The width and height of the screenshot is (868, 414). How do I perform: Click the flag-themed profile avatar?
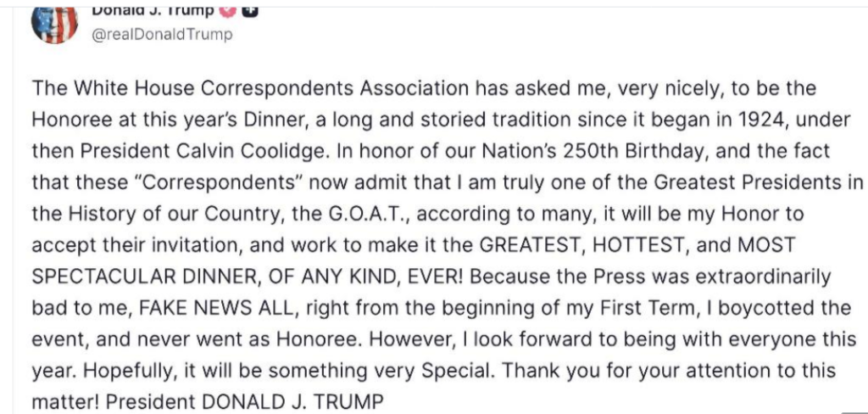pyautogui.click(x=55, y=23)
